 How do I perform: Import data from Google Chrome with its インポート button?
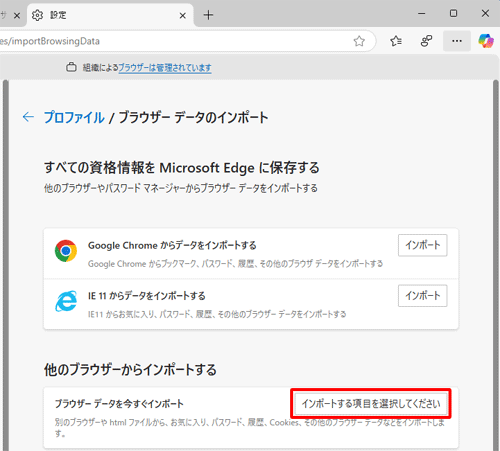[422, 245]
